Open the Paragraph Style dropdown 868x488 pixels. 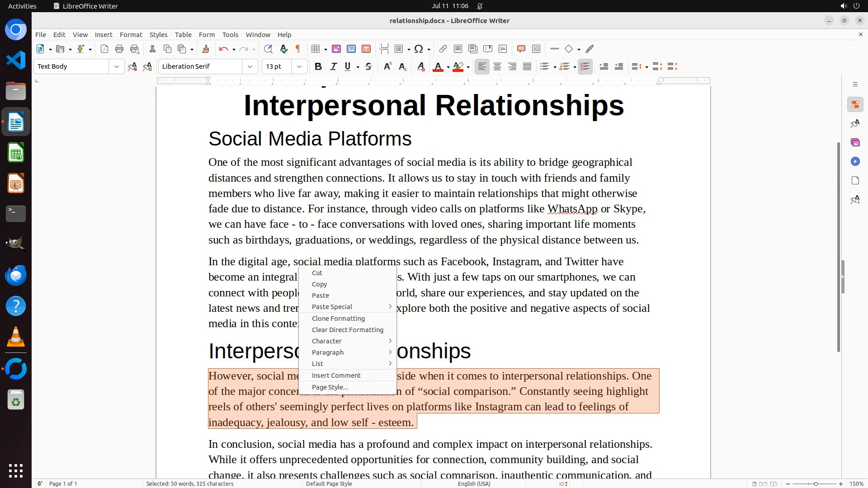[x=116, y=66]
